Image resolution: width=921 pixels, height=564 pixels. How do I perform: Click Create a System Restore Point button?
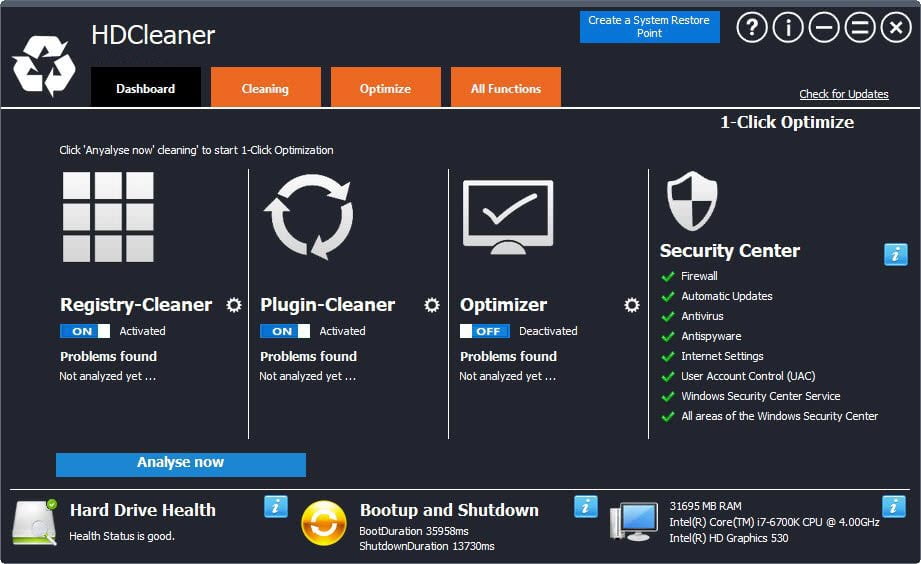[x=650, y=26]
